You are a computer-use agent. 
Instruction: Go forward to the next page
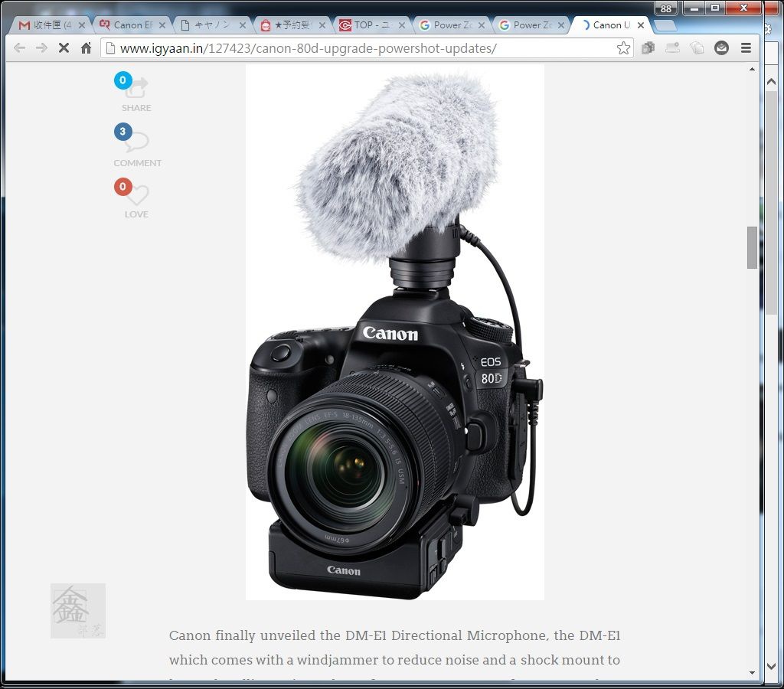[x=41, y=48]
